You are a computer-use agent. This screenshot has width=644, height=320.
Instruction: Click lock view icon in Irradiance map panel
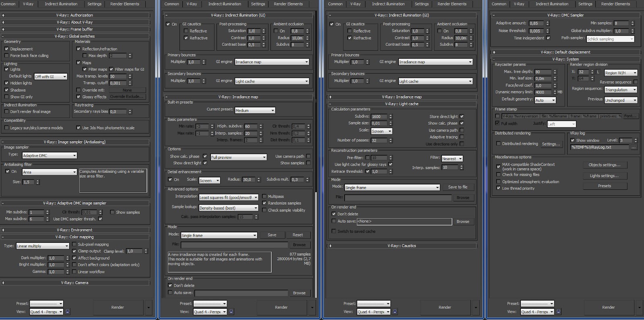tap(231, 312)
